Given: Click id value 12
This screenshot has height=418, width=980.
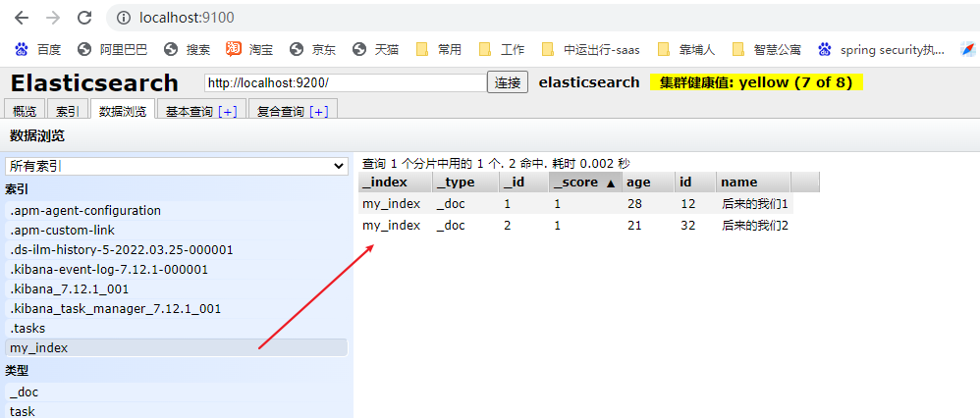Looking at the screenshot, I should pos(688,204).
